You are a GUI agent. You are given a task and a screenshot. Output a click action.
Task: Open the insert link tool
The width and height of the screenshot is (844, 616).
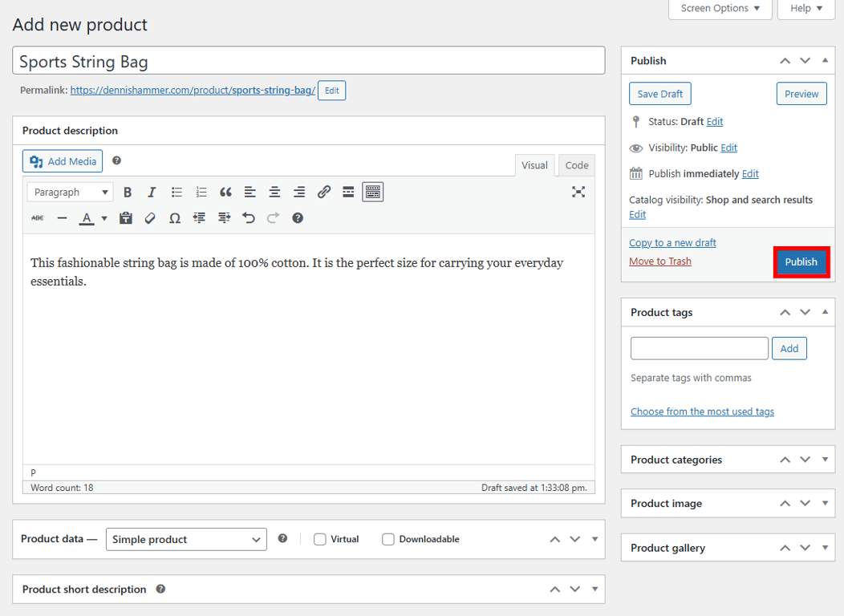(x=324, y=192)
